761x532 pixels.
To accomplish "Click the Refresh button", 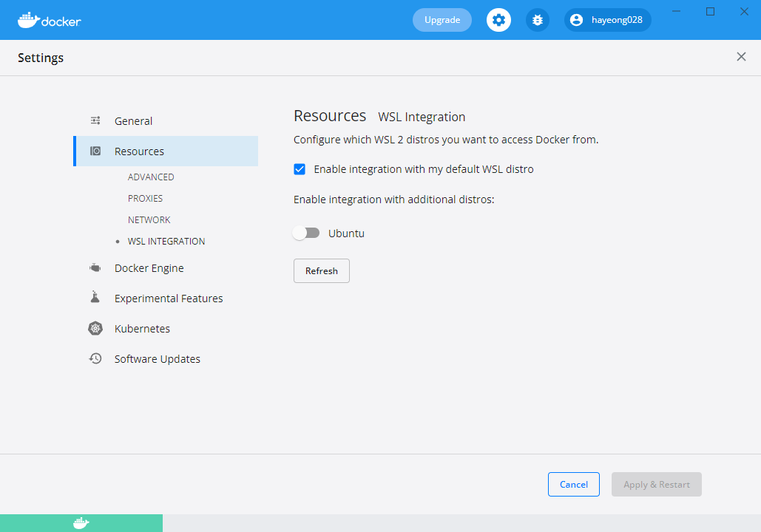I will 321,270.
